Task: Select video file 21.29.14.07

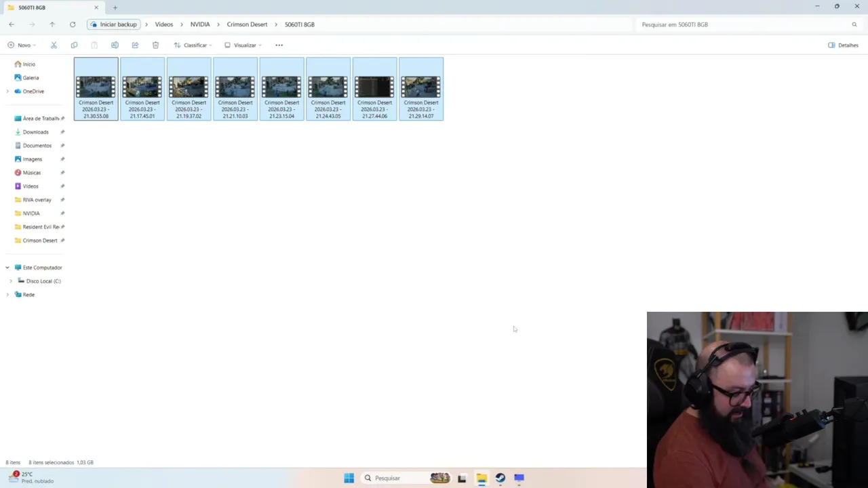Action: pyautogui.click(x=421, y=89)
